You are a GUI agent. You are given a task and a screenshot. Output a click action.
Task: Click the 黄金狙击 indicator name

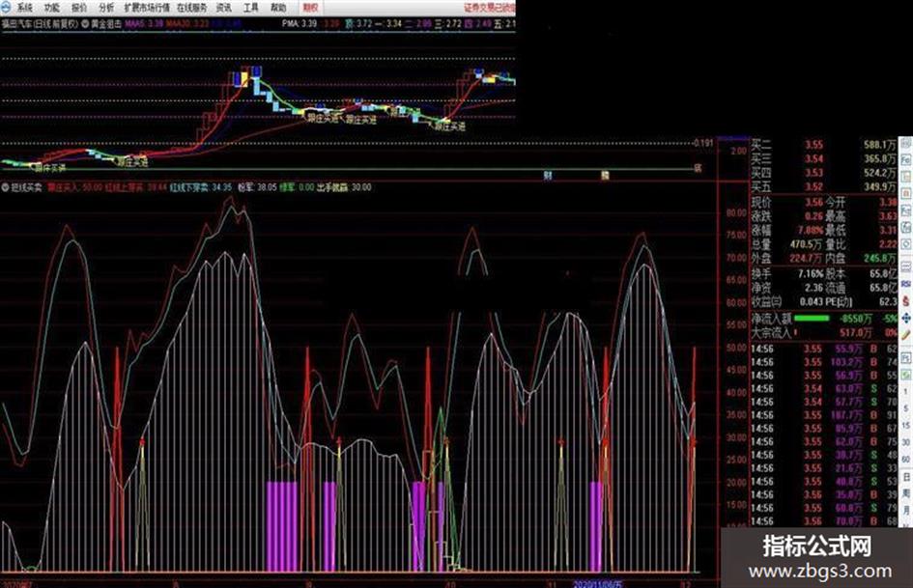coord(105,24)
